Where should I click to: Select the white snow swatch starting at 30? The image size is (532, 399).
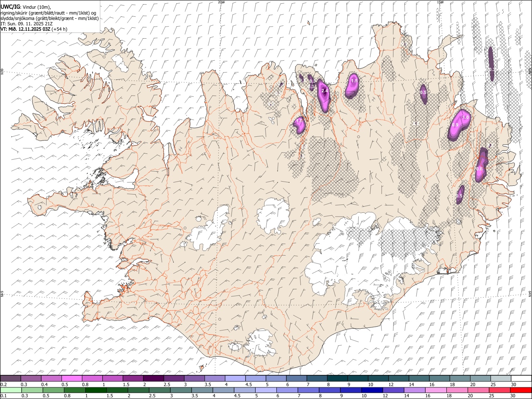point(521,378)
